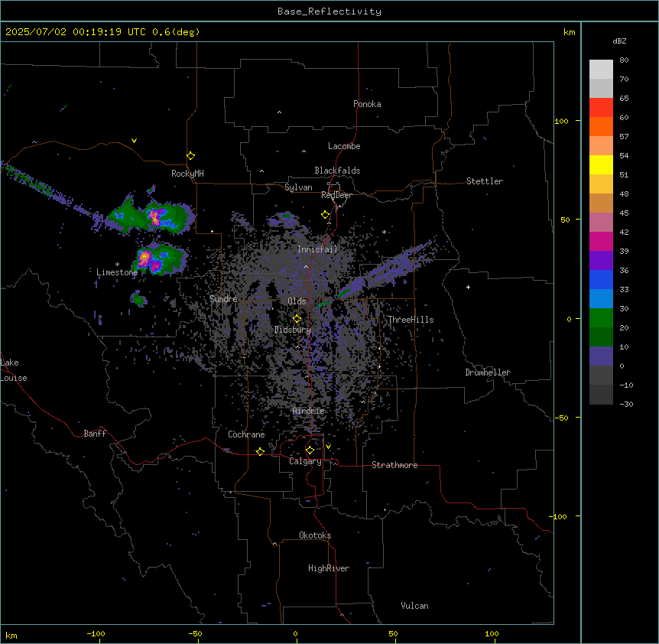Select the Drumheller label

pos(488,372)
